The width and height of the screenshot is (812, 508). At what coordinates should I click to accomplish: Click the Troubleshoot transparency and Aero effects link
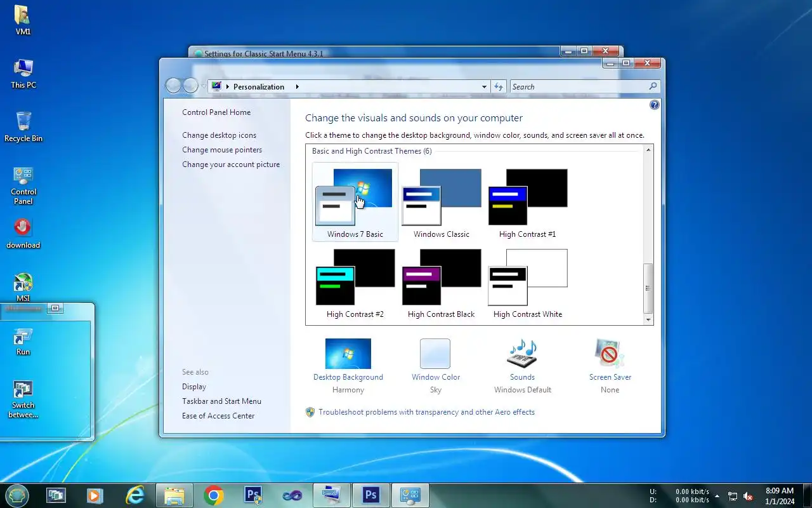[426, 412]
